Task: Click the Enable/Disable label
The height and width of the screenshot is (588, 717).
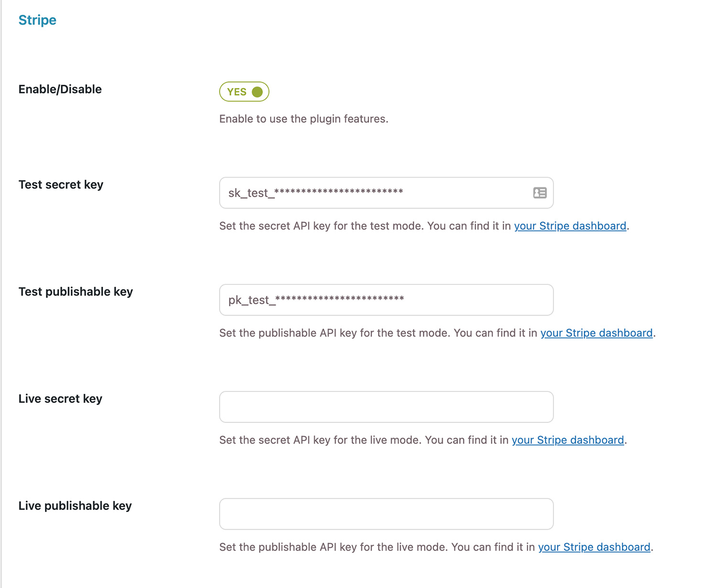Action: (x=60, y=89)
